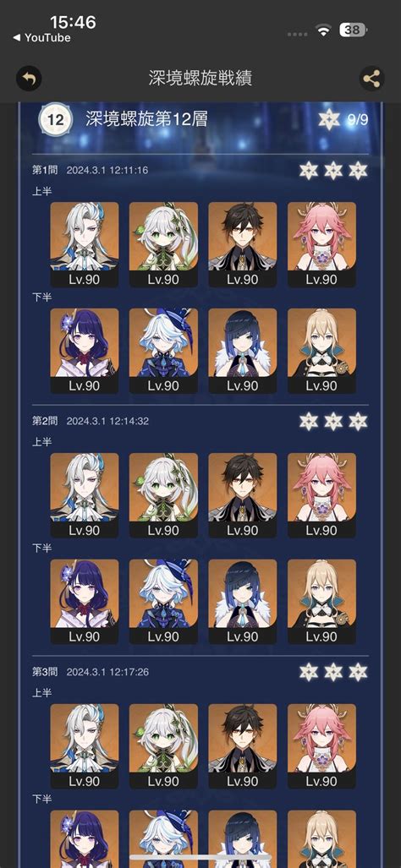The height and width of the screenshot is (868, 401).
Task: Tap the back arrow icon in header
Action: (29, 79)
